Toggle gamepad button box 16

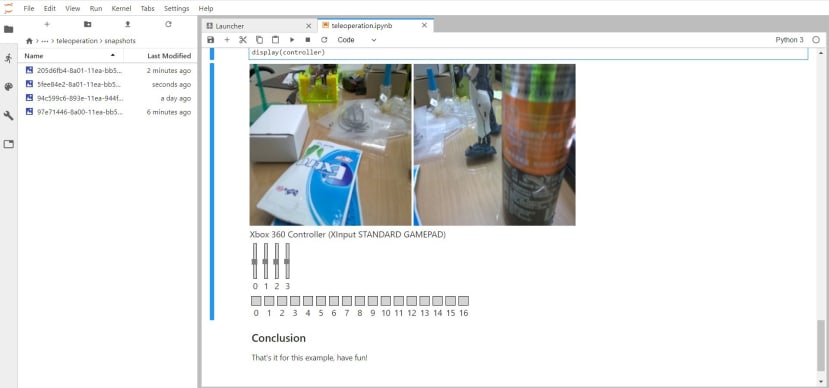tap(463, 301)
